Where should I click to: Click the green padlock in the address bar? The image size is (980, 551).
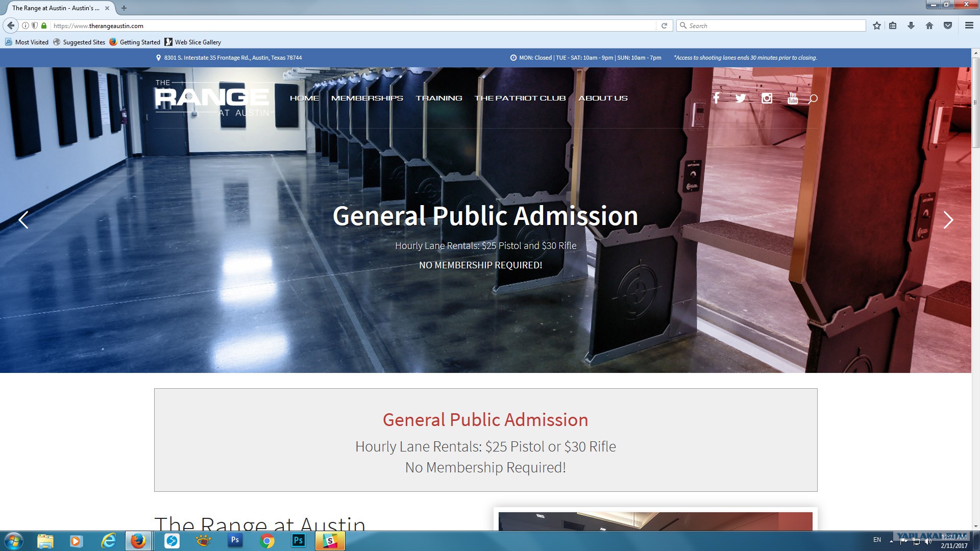[44, 26]
